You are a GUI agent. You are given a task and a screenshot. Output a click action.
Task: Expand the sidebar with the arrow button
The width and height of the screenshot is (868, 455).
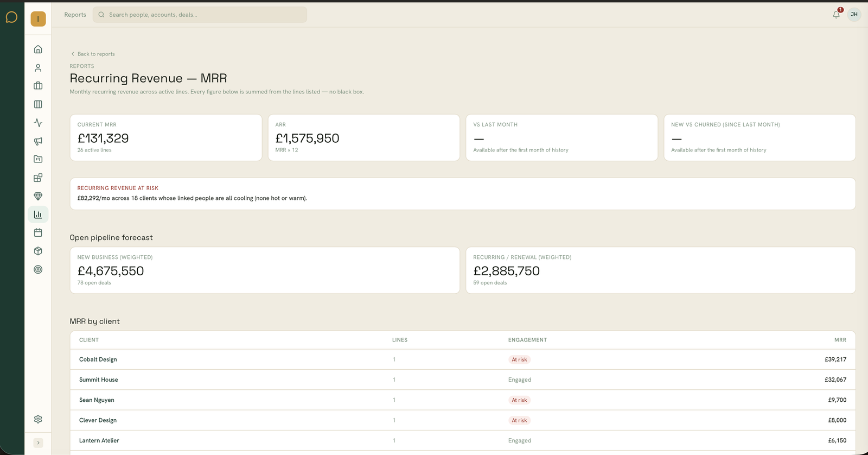(x=38, y=443)
